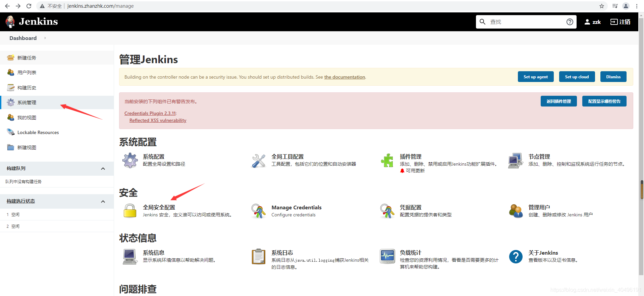Select 我的视图 in side menu
This screenshot has height=296, width=644.
point(27,118)
